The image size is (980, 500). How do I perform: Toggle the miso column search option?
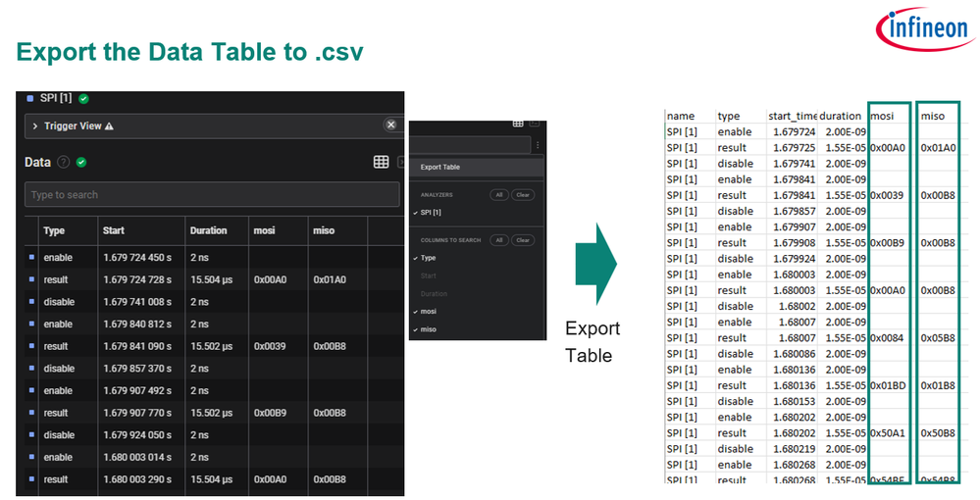click(x=429, y=328)
